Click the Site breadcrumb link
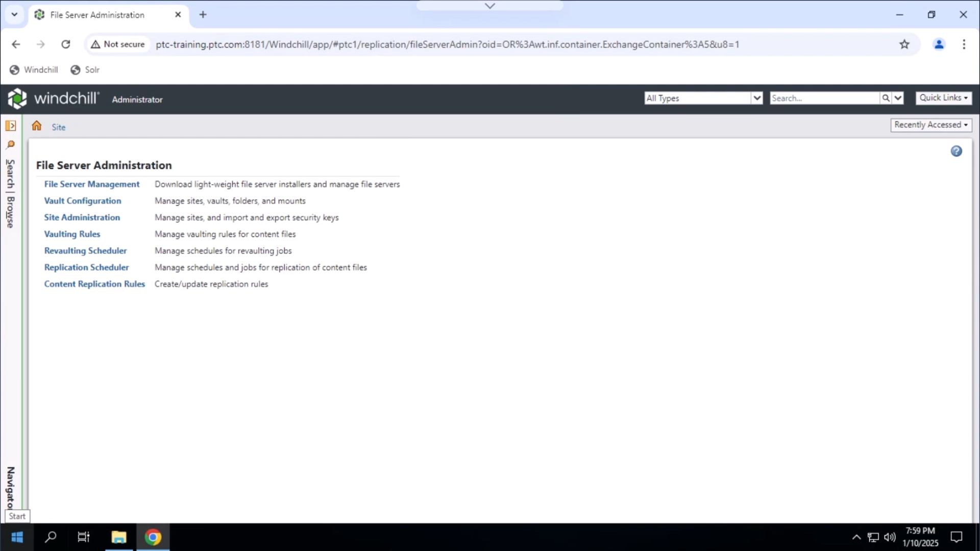 click(59, 128)
